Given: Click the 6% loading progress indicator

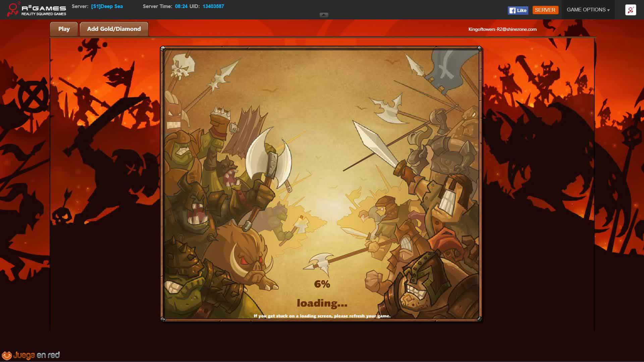Looking at the screenshot, I should [x=322, y=284].
